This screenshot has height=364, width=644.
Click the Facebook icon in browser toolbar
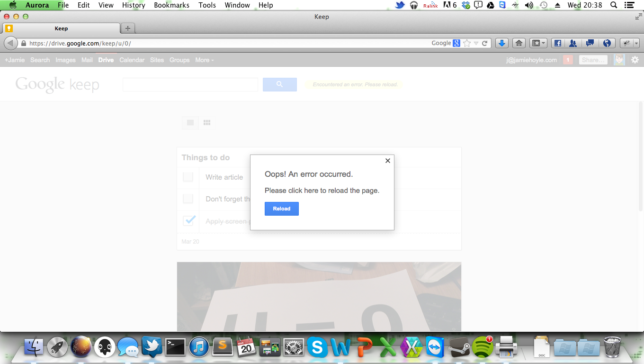(x=558, y=43)
